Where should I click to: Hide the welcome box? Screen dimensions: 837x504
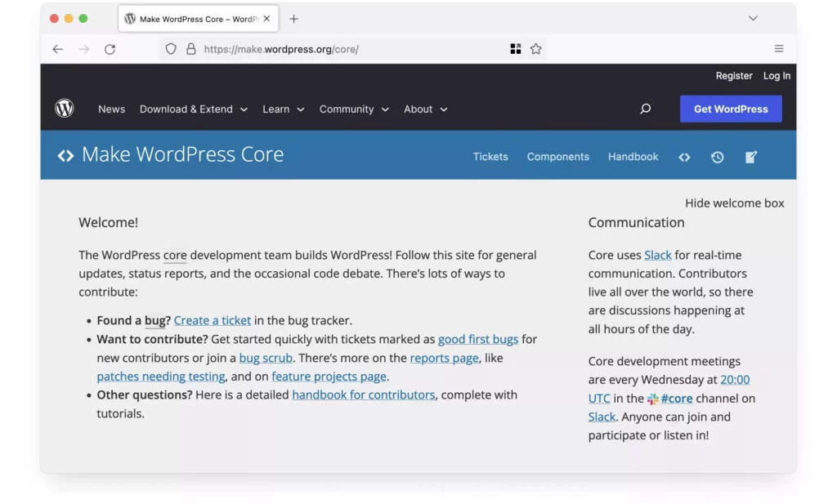tap(734, 203)
